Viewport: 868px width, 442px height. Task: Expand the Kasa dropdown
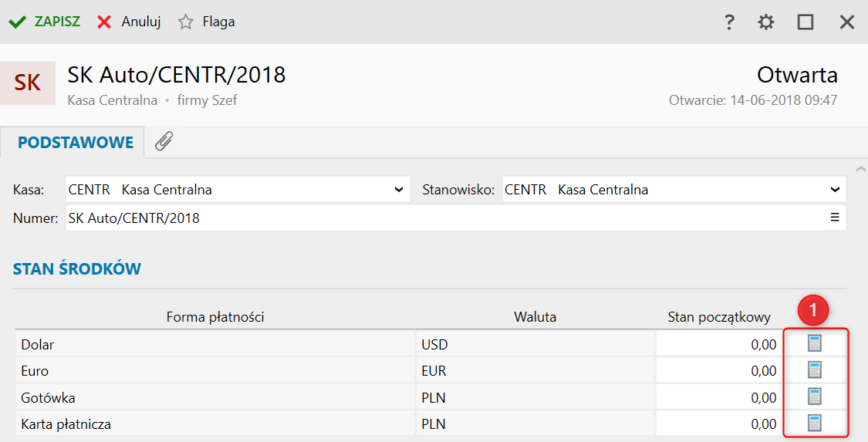tap(398, 189)
